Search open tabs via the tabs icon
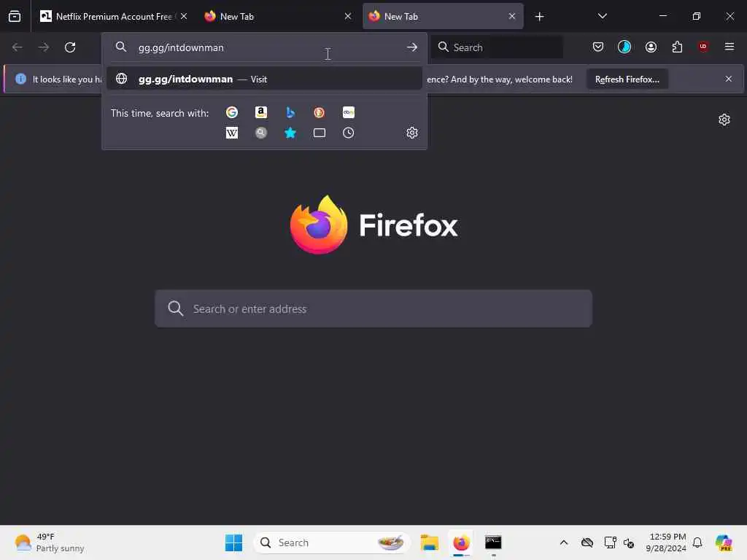747x560 pixels. [320, 133]
